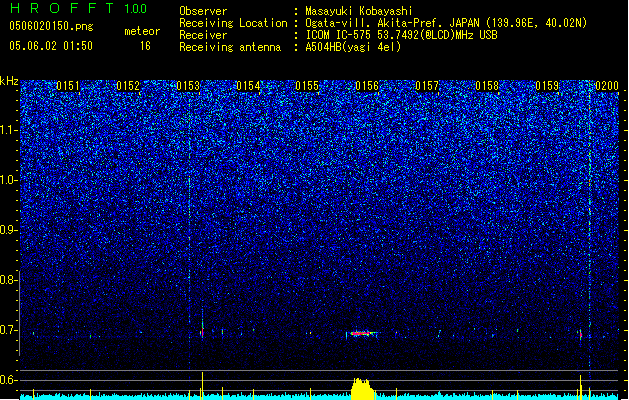Click the 0200 time marker
This screenshot has width=629, height=400.
pos(607,86)
